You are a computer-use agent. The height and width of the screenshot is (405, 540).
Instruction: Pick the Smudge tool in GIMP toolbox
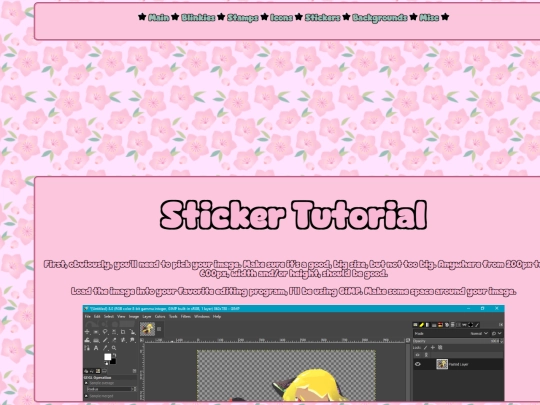coord(132,340)
